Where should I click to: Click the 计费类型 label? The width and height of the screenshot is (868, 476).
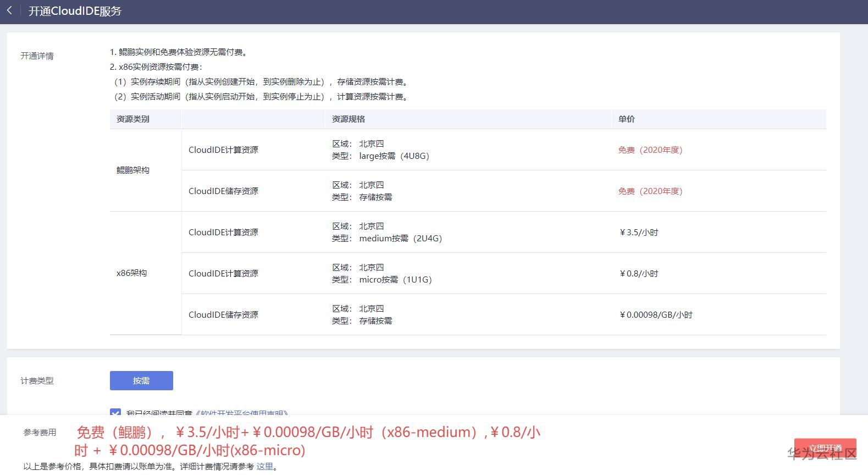[37, 380]
